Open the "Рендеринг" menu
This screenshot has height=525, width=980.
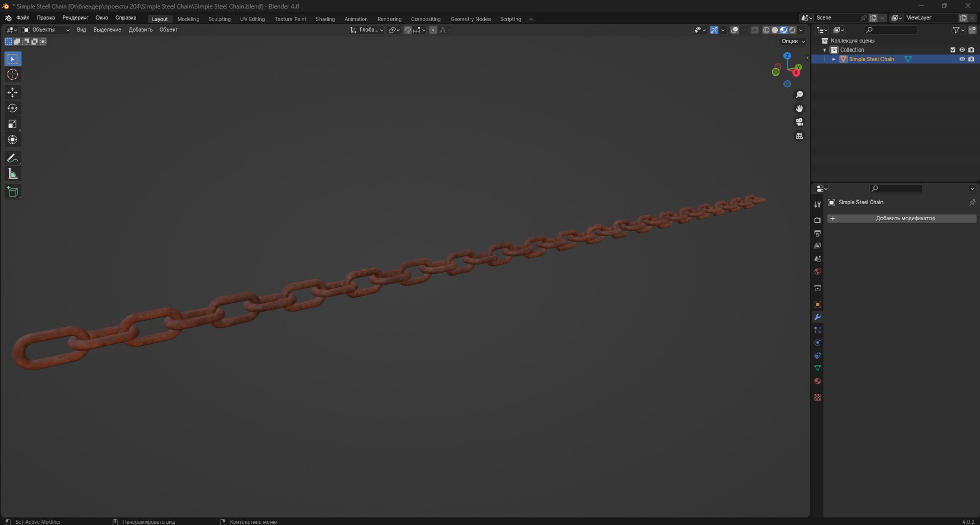pyautogui.click(x=76, y=18)
